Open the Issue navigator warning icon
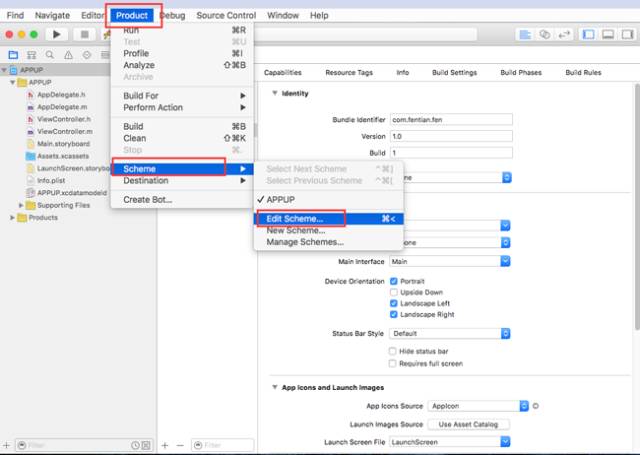Screen dimensions: 640x455 pyautogui.click(x=68, y=55)
